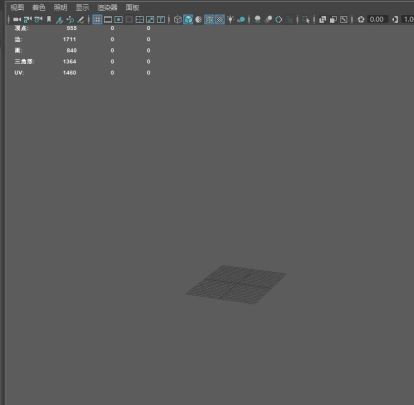
Task: Click the 顶点 (Verts) HUD label
Action: [x=21, y=28]
